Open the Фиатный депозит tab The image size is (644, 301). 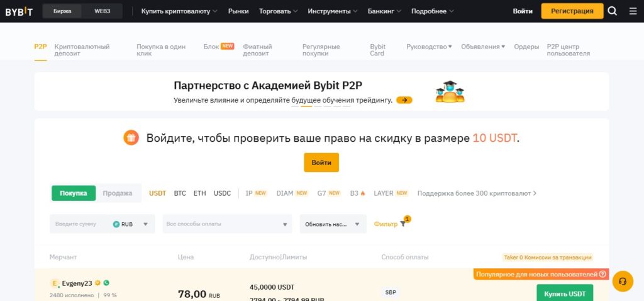257,50
